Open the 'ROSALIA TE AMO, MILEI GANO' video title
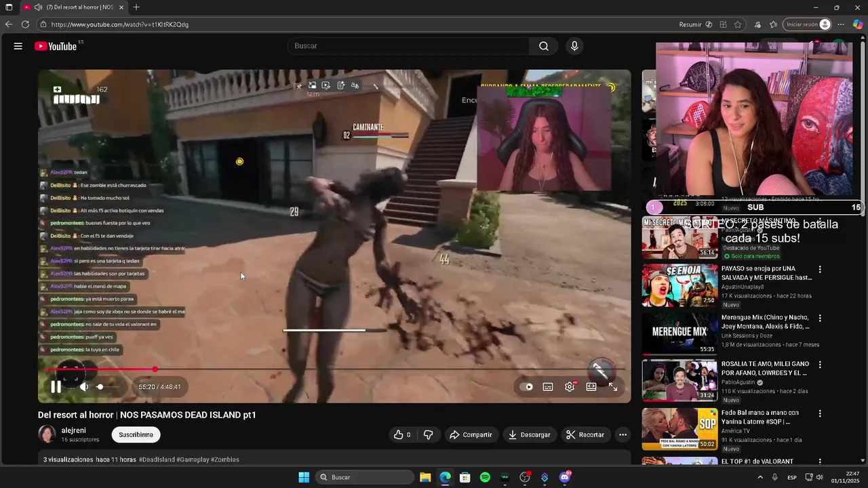The height and width of the screenshot is (488, 868). tap(766, 368)
